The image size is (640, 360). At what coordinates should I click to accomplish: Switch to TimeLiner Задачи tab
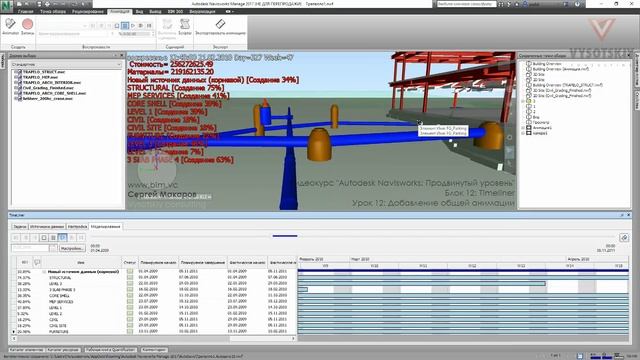click(19, 226)
